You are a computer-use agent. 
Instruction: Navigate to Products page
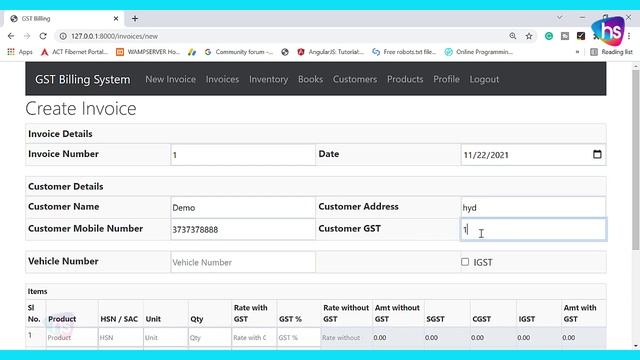(405, 79)
